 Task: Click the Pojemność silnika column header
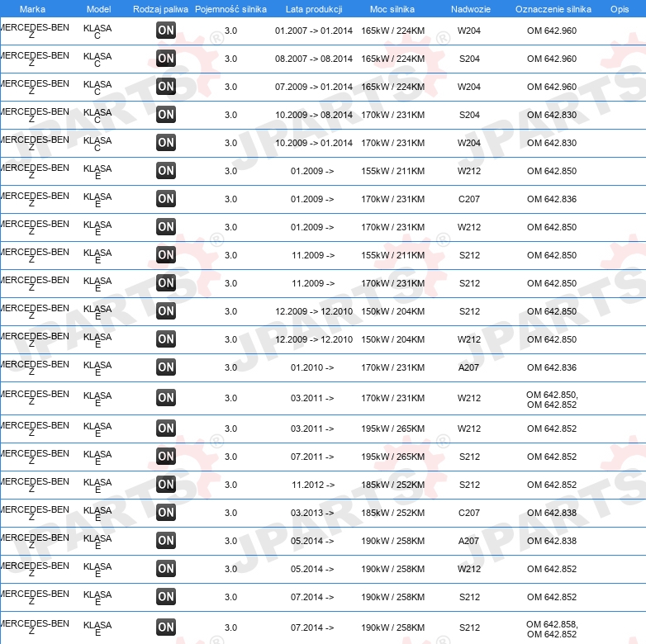point(230,9)
